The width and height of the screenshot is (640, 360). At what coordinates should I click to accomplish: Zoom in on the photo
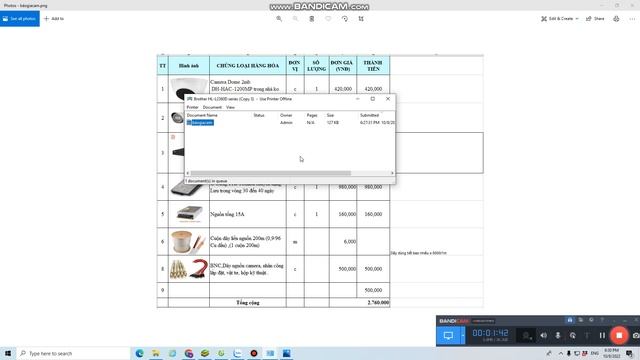tap(279, 19)
